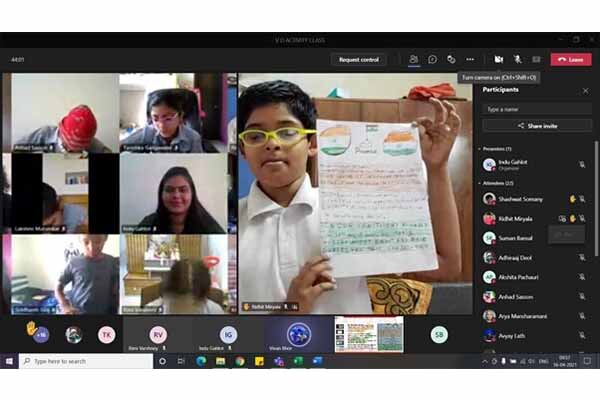Click the TK participant avatar
600x400 pixels.
(x=106, y=335)
